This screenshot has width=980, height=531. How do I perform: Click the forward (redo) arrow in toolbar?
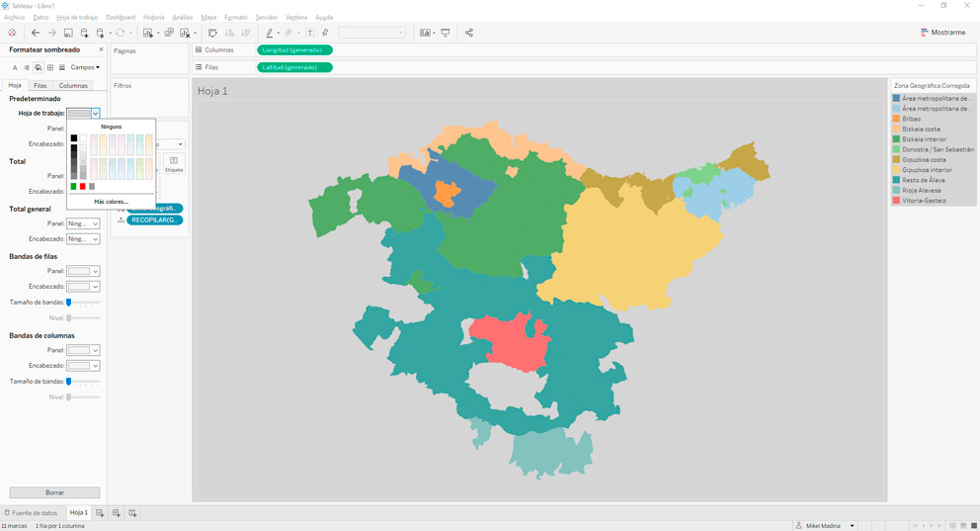[52, 33]
